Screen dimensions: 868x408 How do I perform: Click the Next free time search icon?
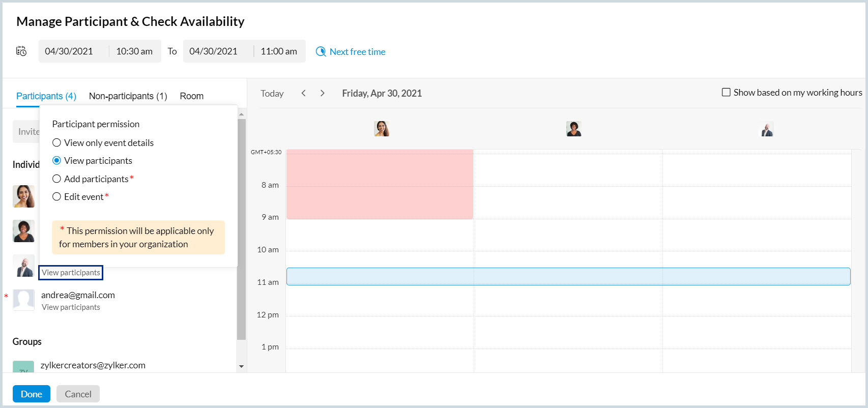321,52
